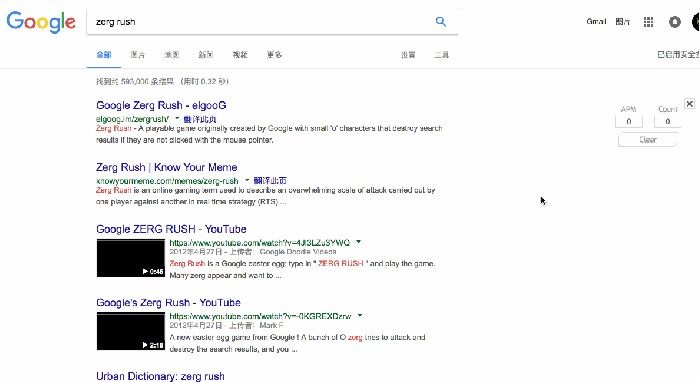Image resolution: width=700 pixels, height=382 pixels.
Task: Open the Google apps grid icon
Action: click(648, 22)
